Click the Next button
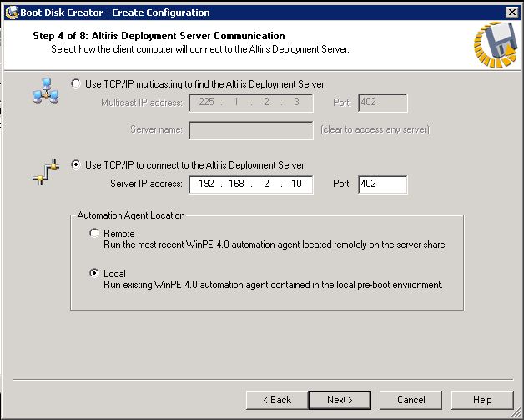The image size is (524, 420). [340, 400]
